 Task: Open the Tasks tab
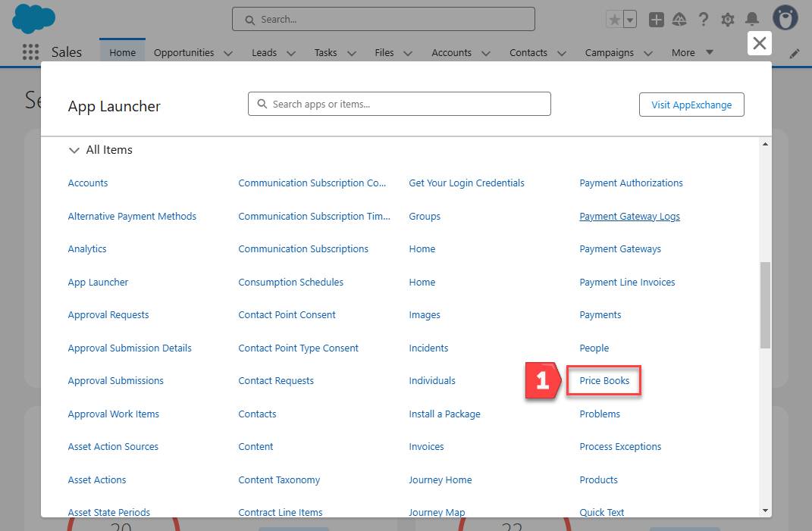325,52
